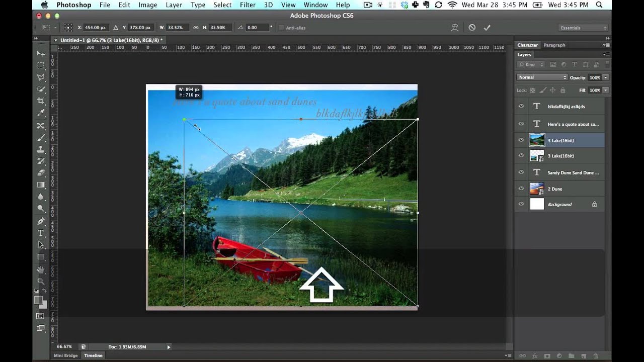
Task: Open the Normal blend mode dropdown
Action: 542,77
